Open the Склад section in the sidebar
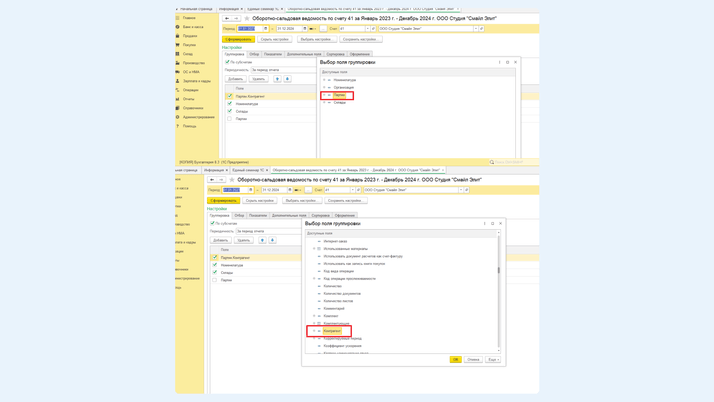Viewport: 714px width, 402px height. click(188, 54)
